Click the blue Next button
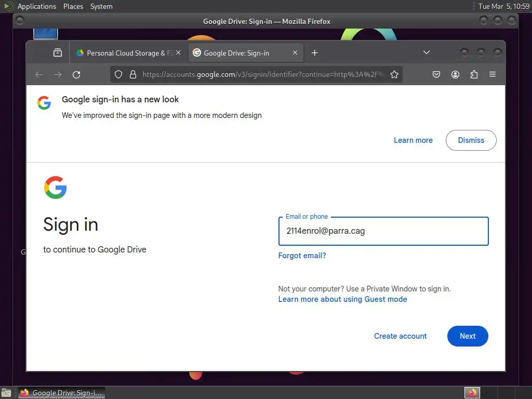 pyautogui.click(x=468, y=336)
